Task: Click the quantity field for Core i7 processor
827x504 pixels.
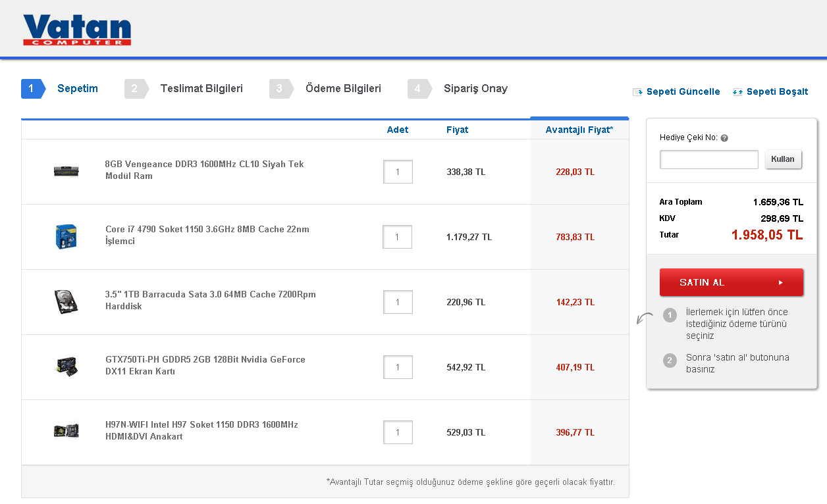Action: [397, 237]
